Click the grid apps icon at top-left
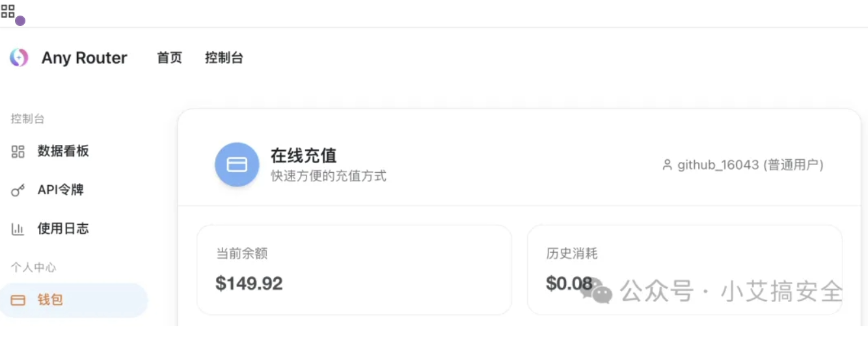Image resolution: width=868 pixels, height=360 pixels. click(x=8, y=10)
